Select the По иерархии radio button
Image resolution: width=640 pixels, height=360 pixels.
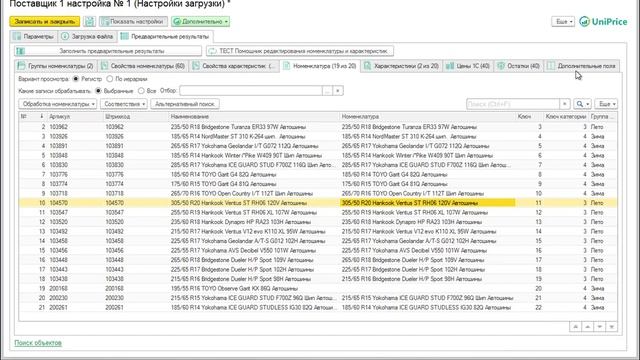(110, 79)
